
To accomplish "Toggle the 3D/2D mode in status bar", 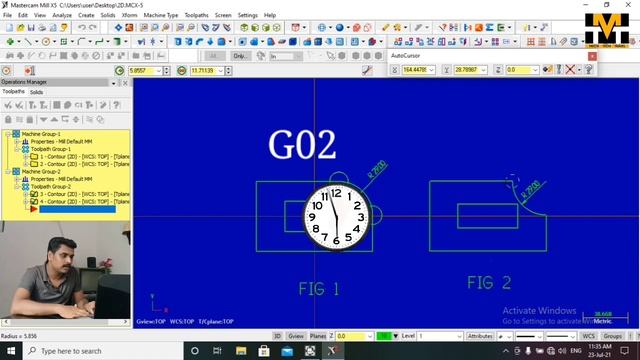I will click(277, 336).
